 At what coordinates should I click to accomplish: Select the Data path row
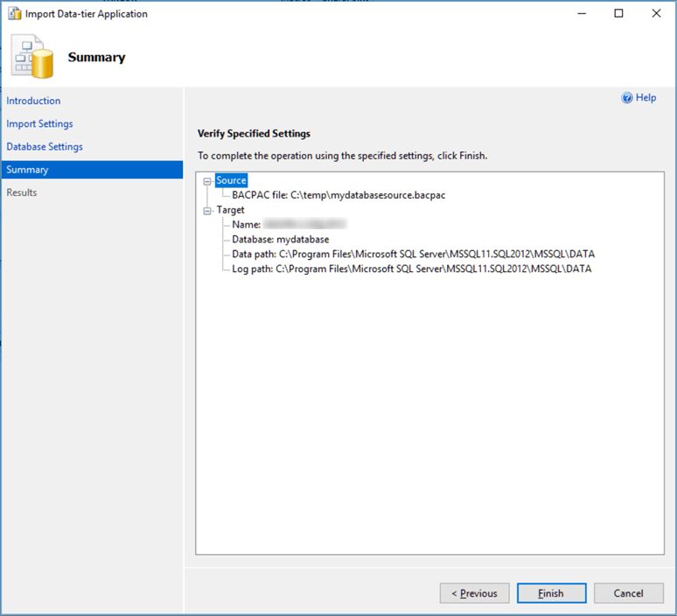[x=413, y=254]
